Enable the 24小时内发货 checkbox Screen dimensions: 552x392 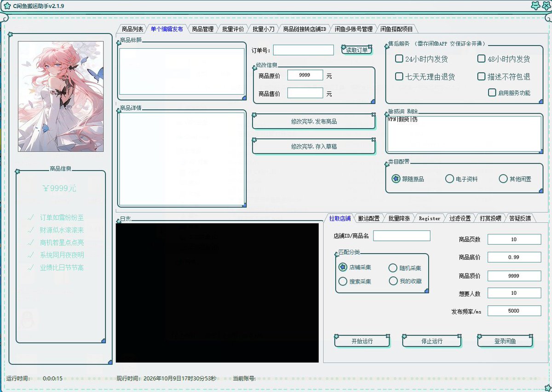(399, 59)
